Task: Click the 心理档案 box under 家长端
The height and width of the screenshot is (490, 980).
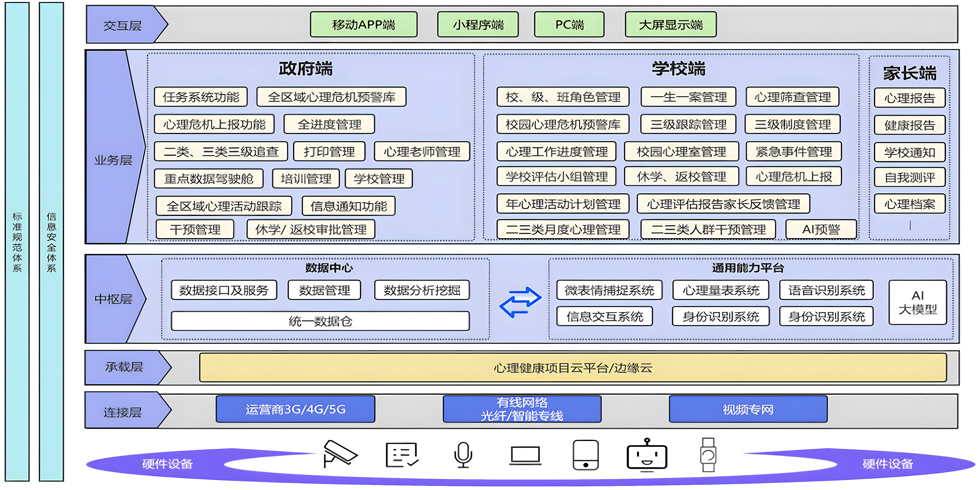Action: point(909,204)
